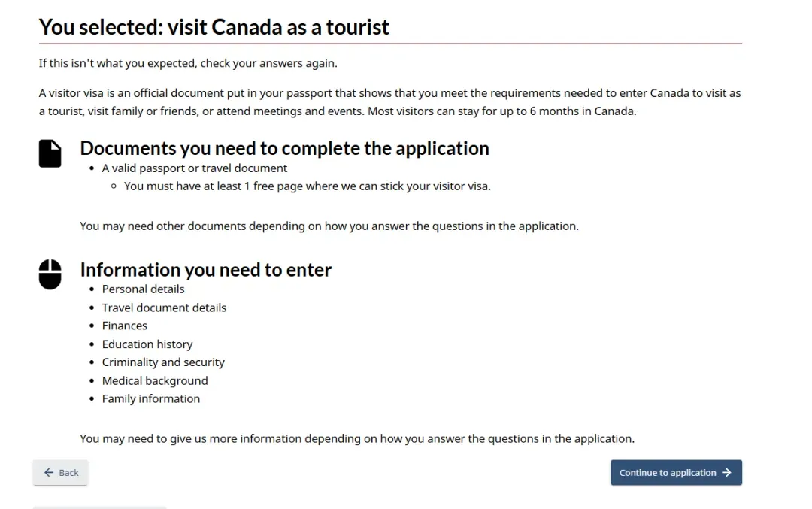Select the 'Documents you need' heading

click(284, 148)
